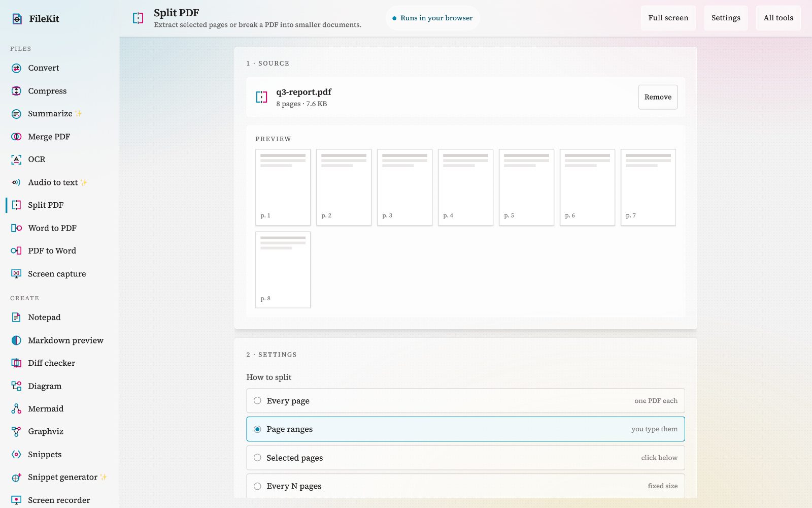Click the page 8 preview thumbnail
Viewport: 812px width, 508px height.
click(283, 270)
